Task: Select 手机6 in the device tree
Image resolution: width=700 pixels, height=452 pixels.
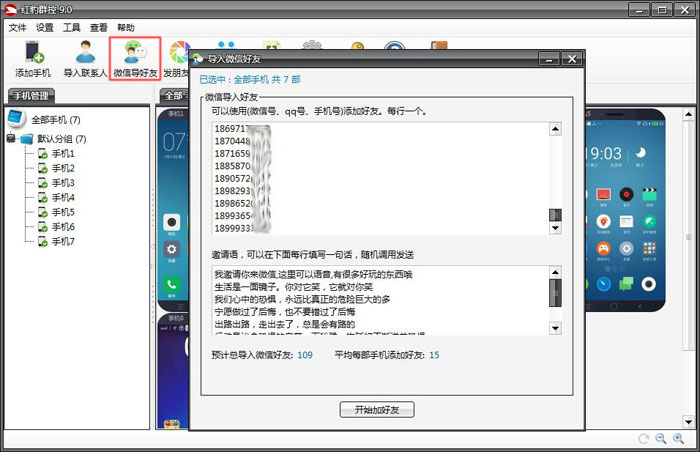Action: coord(63,227)
